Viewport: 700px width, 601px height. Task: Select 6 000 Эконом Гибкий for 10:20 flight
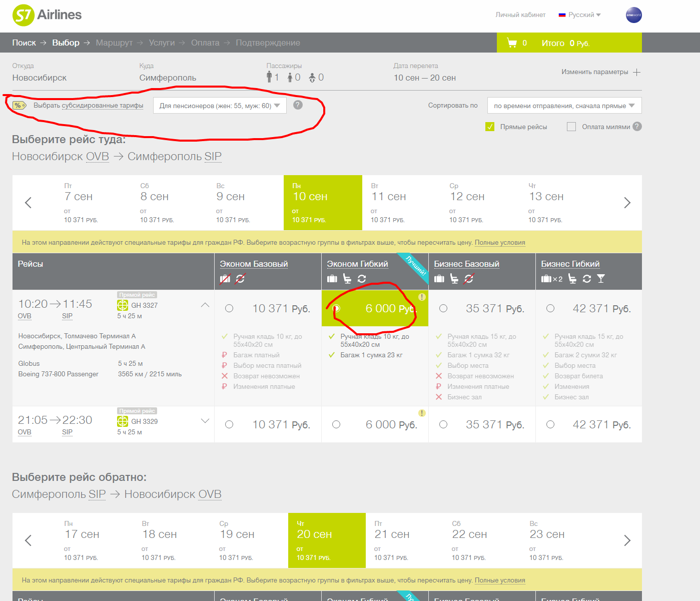click(x=336, y=308)
